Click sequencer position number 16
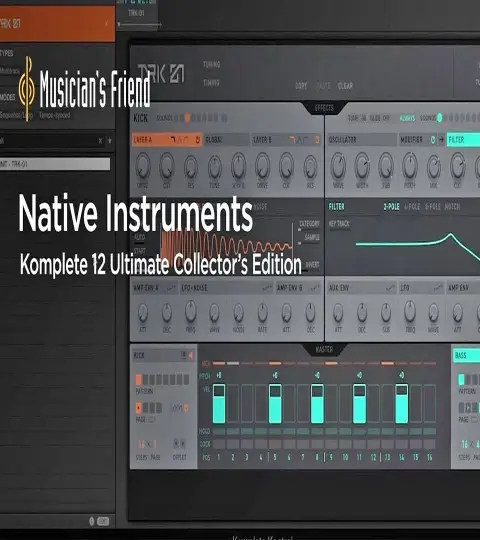 429,457
